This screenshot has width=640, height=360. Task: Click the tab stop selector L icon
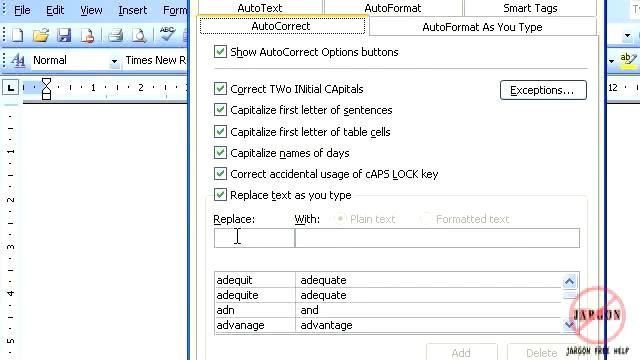[x=11, y=87]
